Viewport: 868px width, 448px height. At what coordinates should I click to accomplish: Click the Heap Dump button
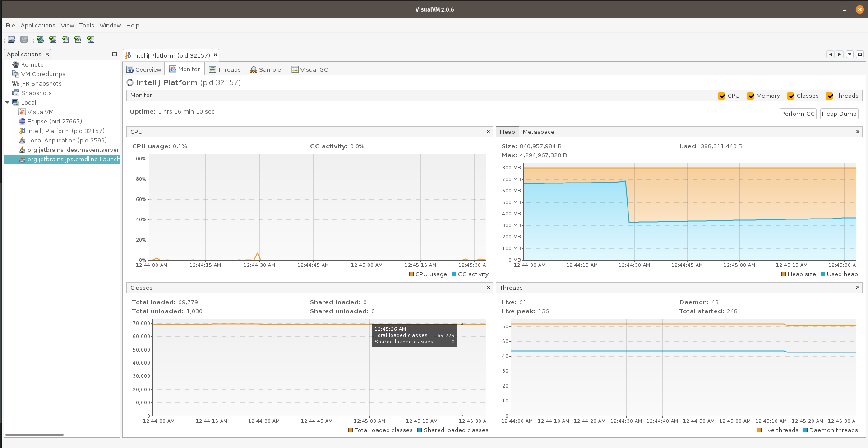click(839, 114)
